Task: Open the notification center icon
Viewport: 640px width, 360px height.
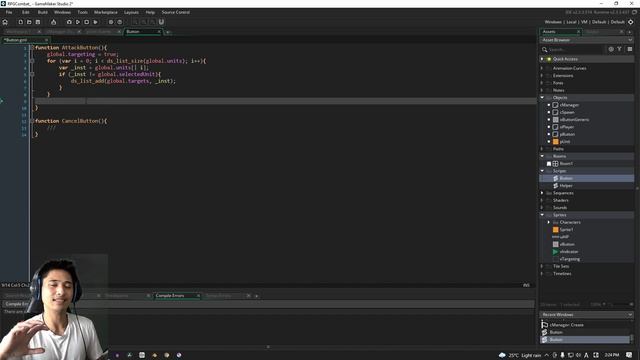Action: (x=629, y=355)
